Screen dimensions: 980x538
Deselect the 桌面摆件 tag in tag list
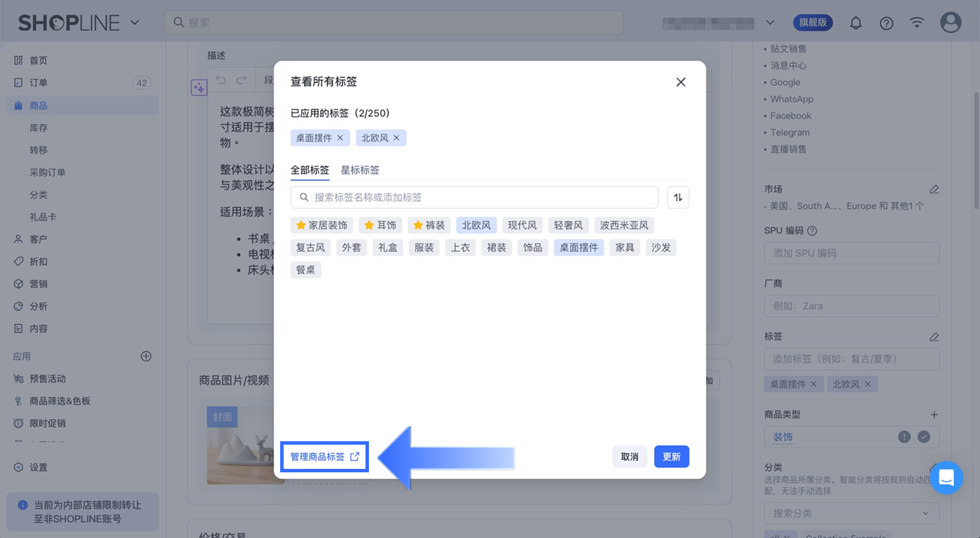[579, 248]
